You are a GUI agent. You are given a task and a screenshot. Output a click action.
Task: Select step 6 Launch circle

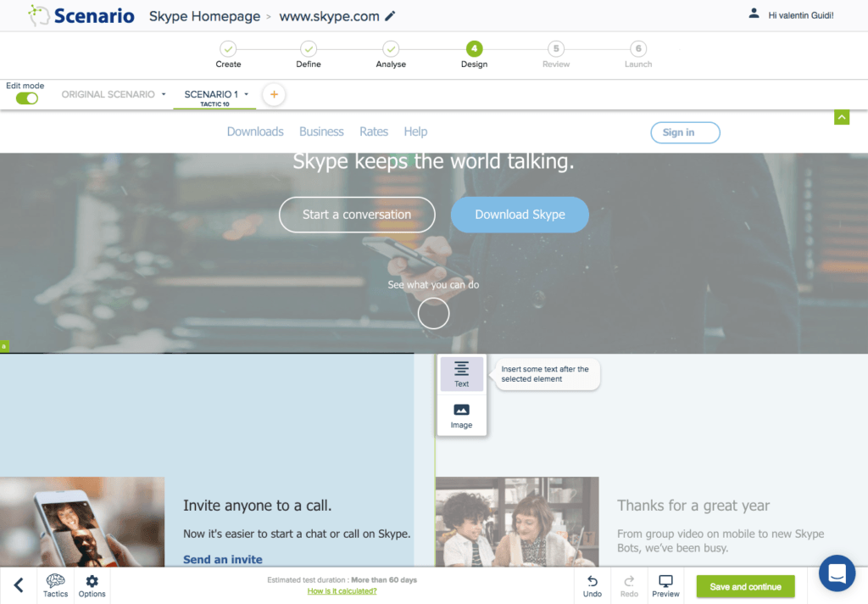[x=638, y=48]
